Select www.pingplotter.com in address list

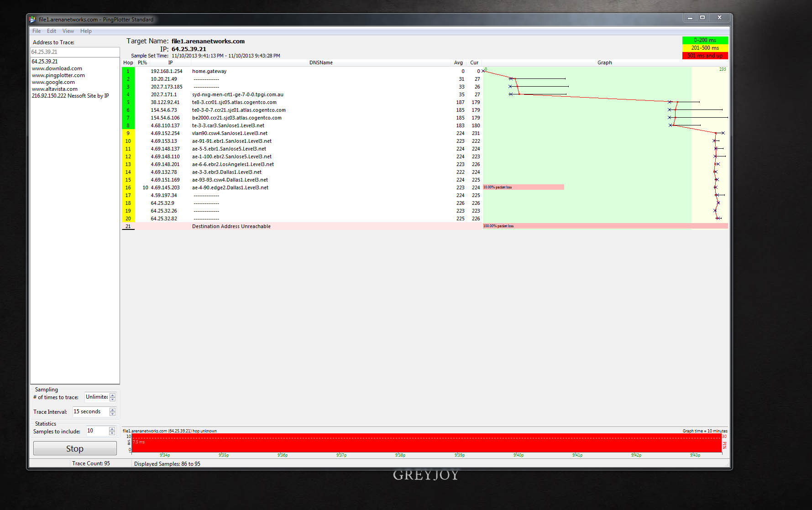(x=58, y=75)
